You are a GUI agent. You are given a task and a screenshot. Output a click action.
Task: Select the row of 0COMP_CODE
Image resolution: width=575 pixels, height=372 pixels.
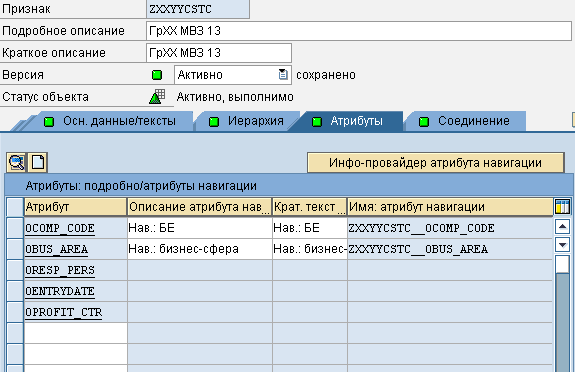[15, 228]
